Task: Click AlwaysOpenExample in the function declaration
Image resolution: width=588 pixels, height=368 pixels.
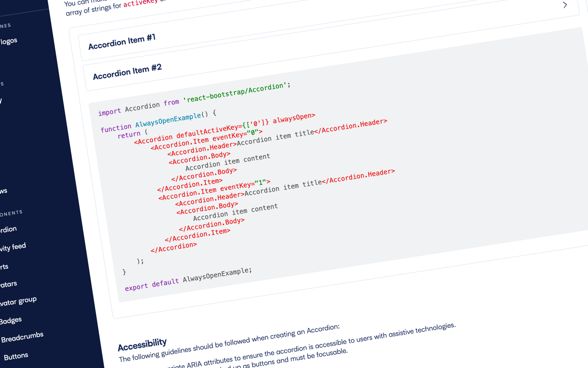Action: point(168,120)
